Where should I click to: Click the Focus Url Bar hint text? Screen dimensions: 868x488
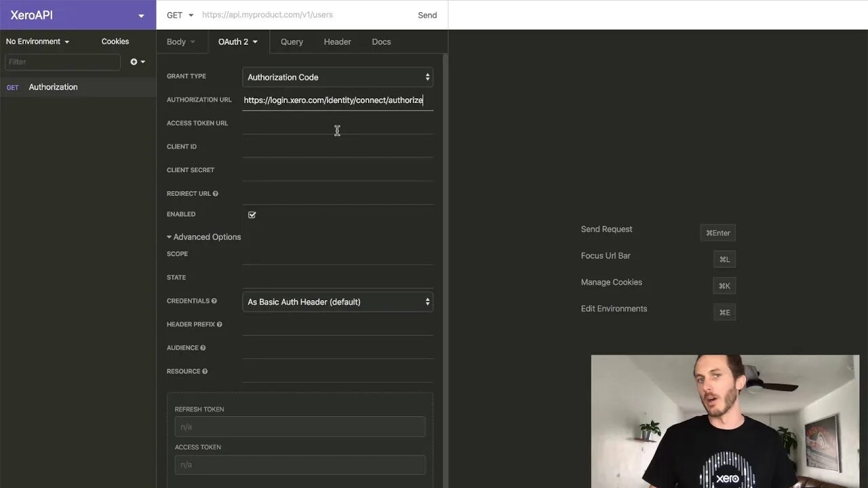pyautogui.click(x=606, y=256)
